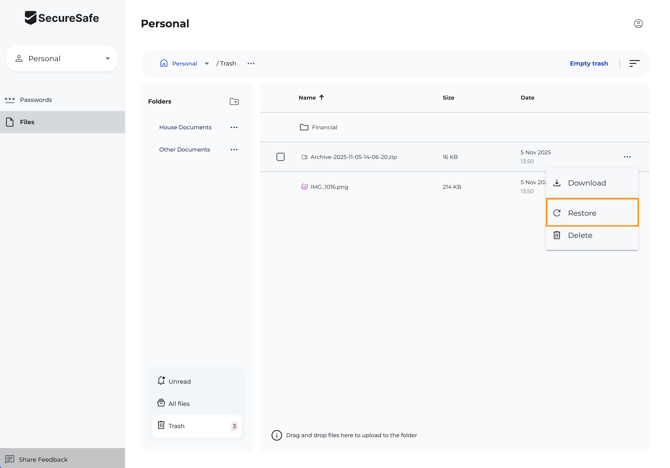Show All files view
Viewport: 670px width, 468px height.
click(178, 403)
